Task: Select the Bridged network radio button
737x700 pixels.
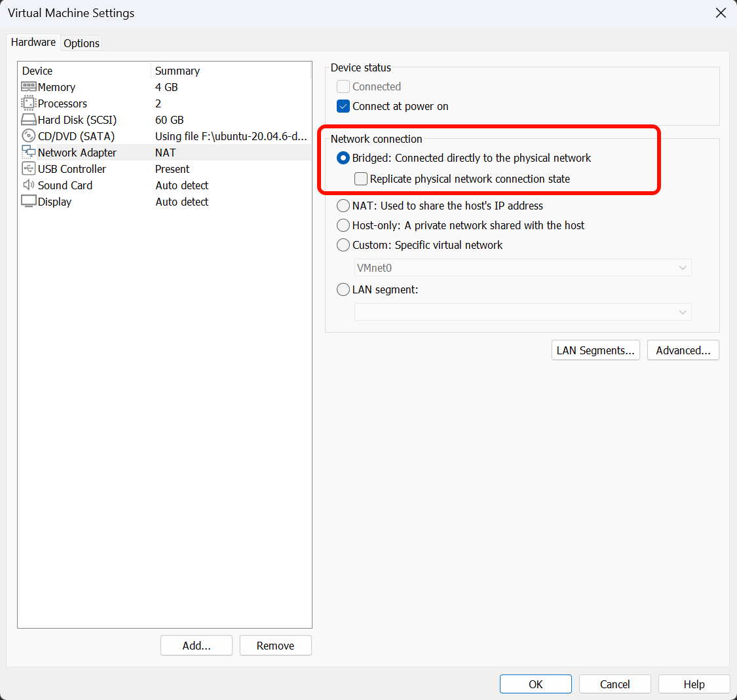Action: [x=343, y=158]
